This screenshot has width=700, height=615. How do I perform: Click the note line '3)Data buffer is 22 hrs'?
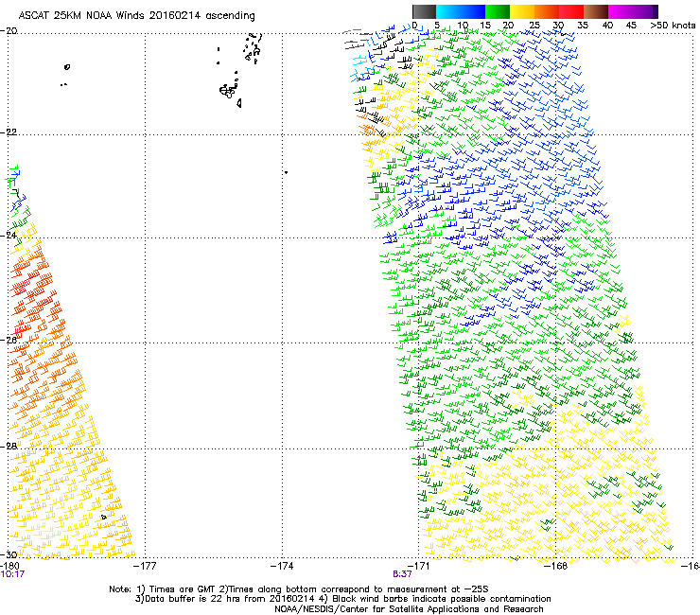click(342, 599)
